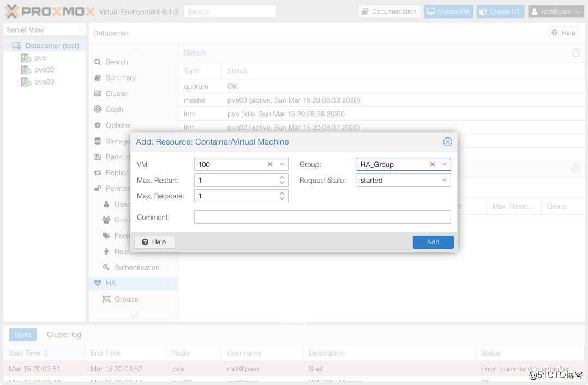Click the Add button in dialog
Screen dimensions: 588x385
pos(433,242)
